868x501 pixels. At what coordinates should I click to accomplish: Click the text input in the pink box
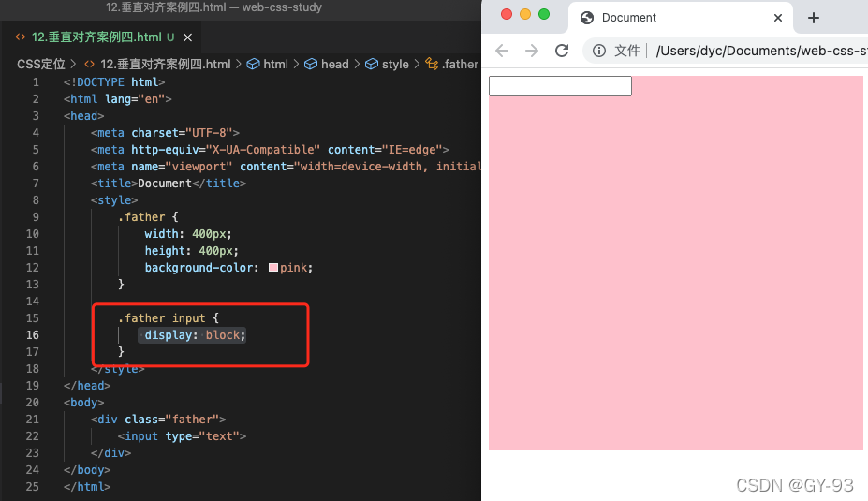[560, 86]
